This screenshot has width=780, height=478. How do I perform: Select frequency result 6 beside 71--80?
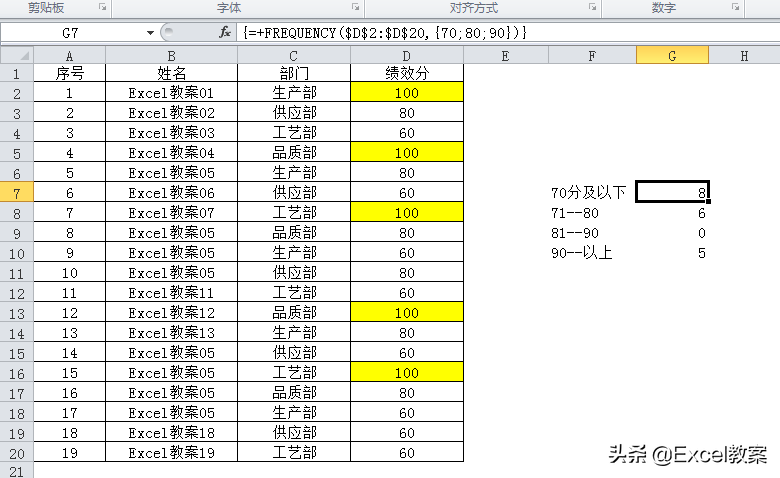672,213
